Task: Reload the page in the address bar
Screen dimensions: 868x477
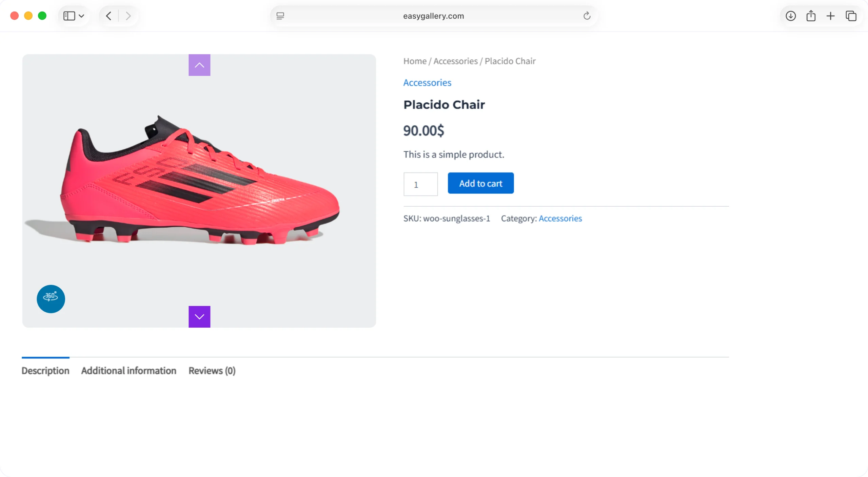Action: point(587,16)
